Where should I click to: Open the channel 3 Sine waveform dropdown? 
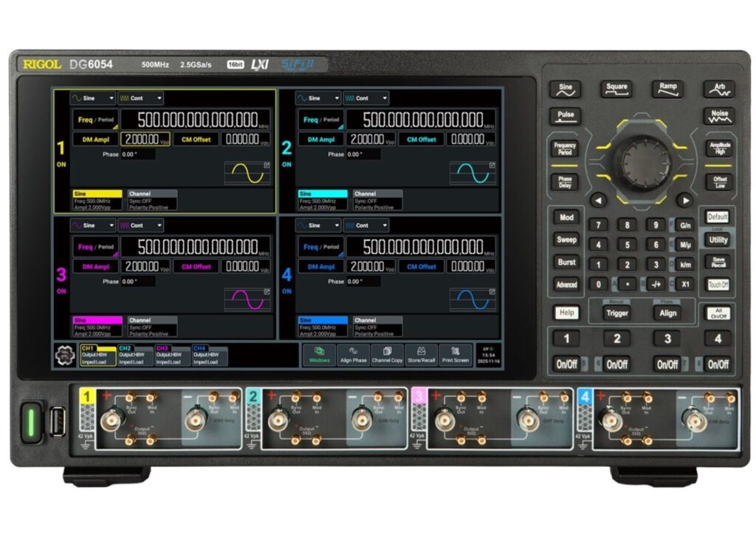point(92,225)
